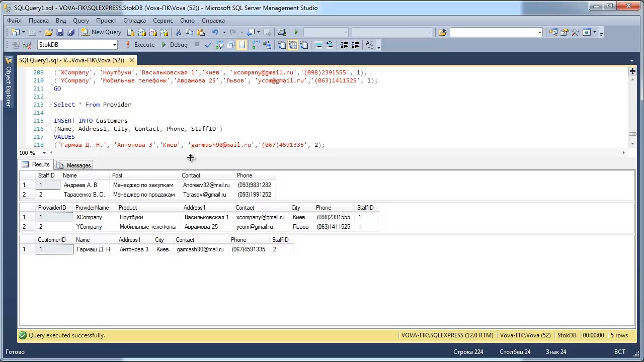Viewport: 644px width, 362px height.
Task: Click the Find in Files icon
Action: pyautogui.click(x=442, y=32)
